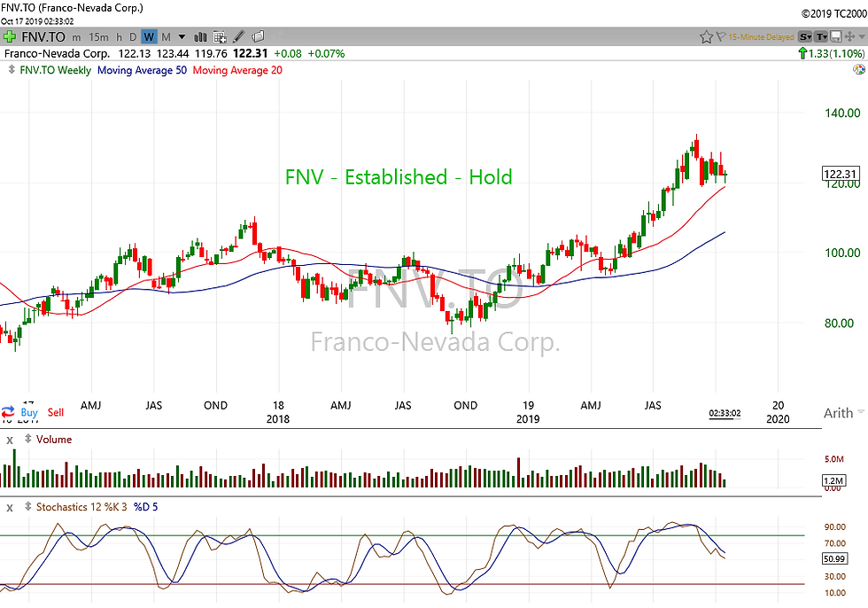This screenshot has height=608, width=868.
Task: Click the 140.00 price axis label
Action: point(842,113)
